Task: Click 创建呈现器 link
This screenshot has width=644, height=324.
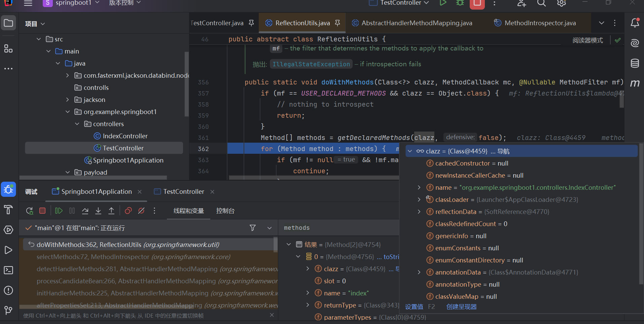Action: tap(462, 307)
